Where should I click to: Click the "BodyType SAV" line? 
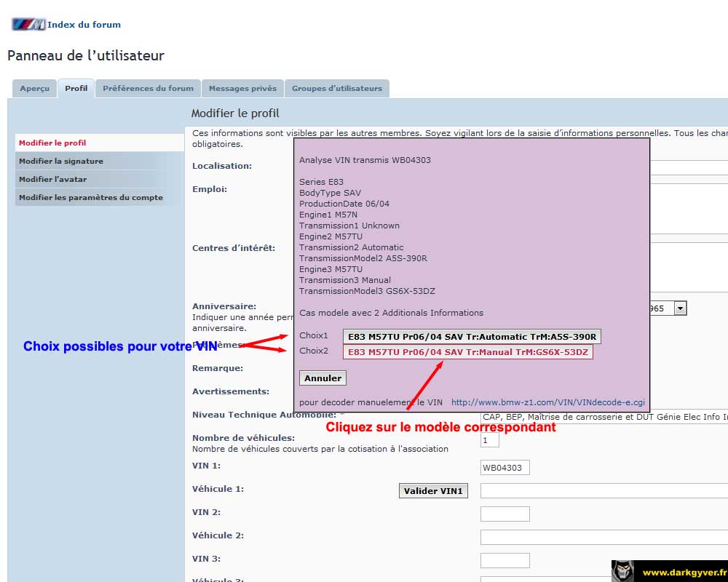(x=330, y=193)
